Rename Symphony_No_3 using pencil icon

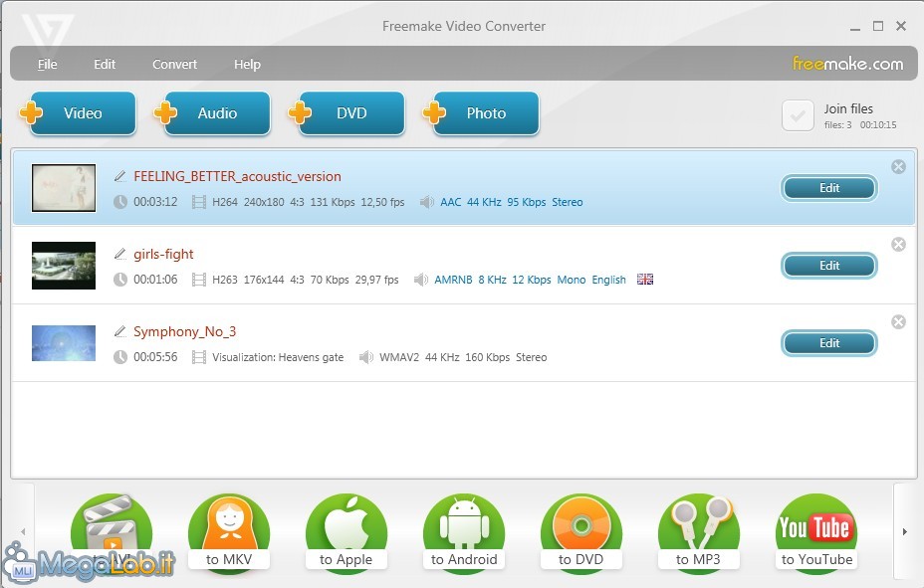tap(120, 331)
